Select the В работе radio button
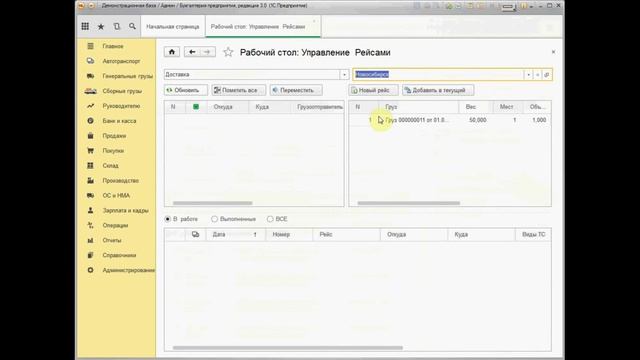The image size is (640, 360). (x=168, y=219)
